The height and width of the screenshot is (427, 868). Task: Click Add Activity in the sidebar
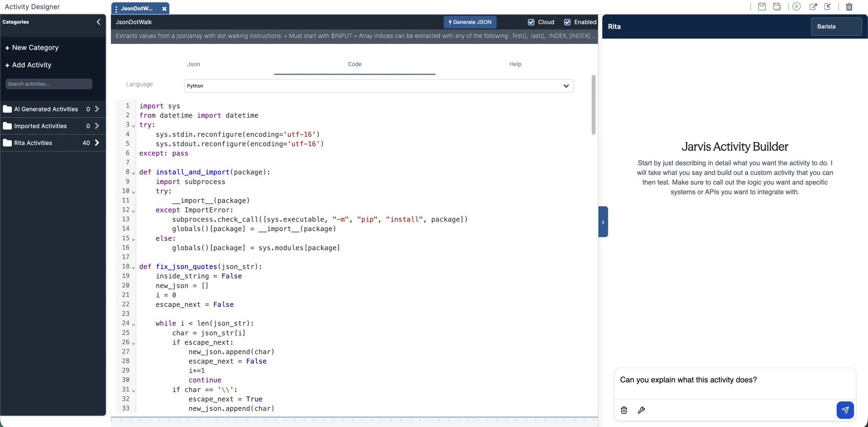(x=32, y=65)
